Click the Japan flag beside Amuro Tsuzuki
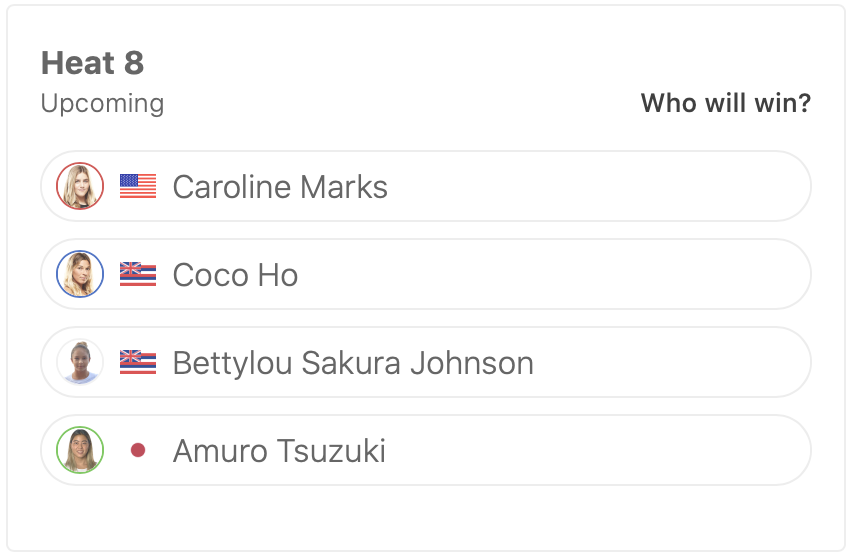 [x=138, y=451]
